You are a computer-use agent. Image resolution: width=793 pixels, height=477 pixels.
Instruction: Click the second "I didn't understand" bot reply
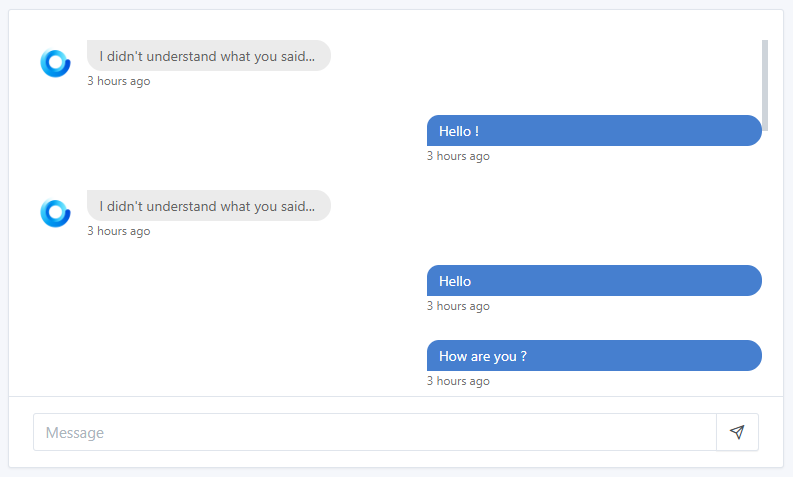tap(209, 205)
